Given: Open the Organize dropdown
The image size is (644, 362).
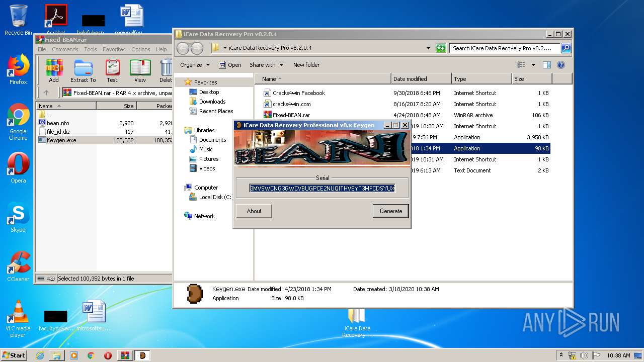Looking at the screenshot, I should 194,65.
